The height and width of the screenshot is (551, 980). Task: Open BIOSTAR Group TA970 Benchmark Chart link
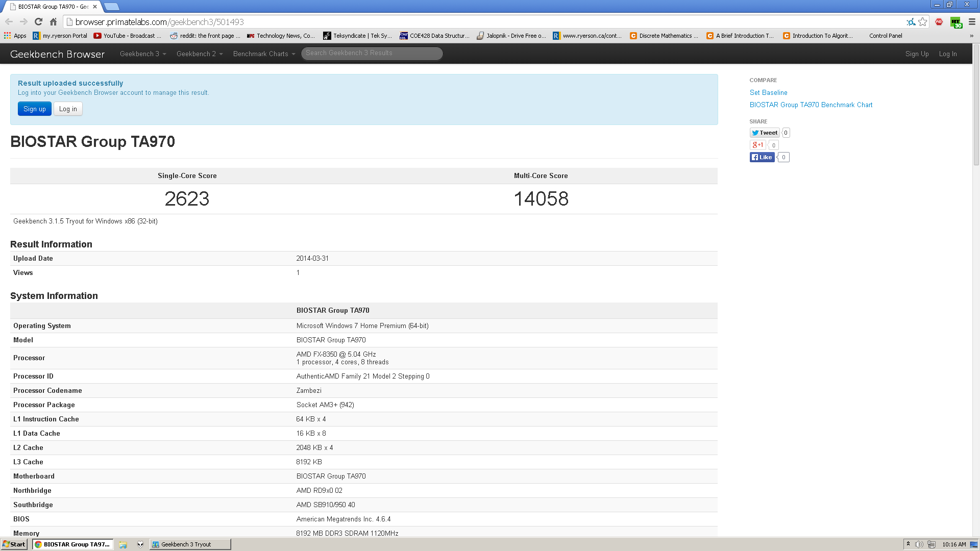coord(811,105)
